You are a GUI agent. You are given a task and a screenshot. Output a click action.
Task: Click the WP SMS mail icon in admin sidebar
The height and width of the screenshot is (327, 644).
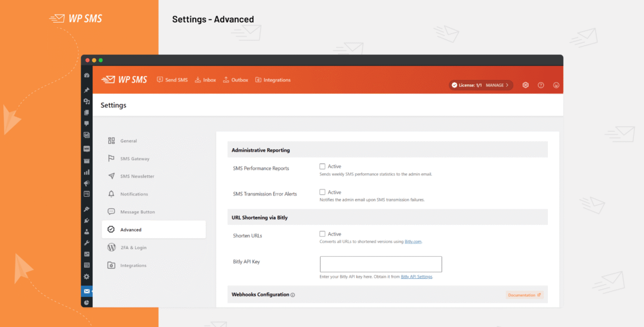coord(87,291)
